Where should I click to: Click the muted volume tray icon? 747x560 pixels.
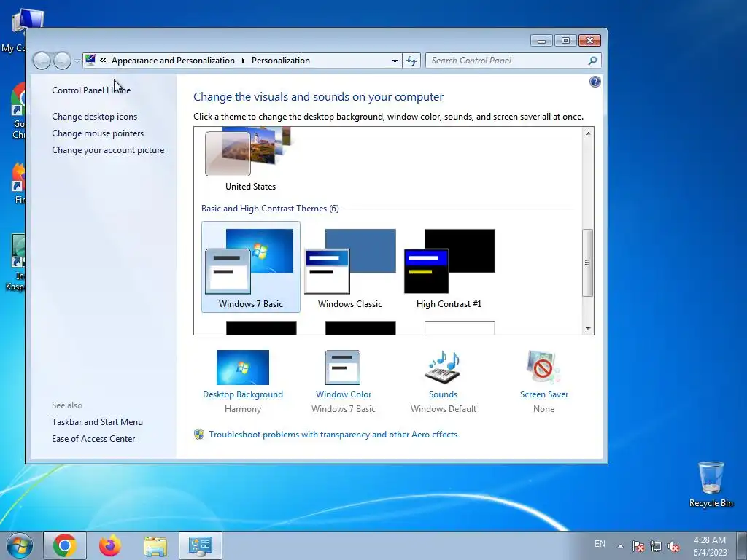673,546
